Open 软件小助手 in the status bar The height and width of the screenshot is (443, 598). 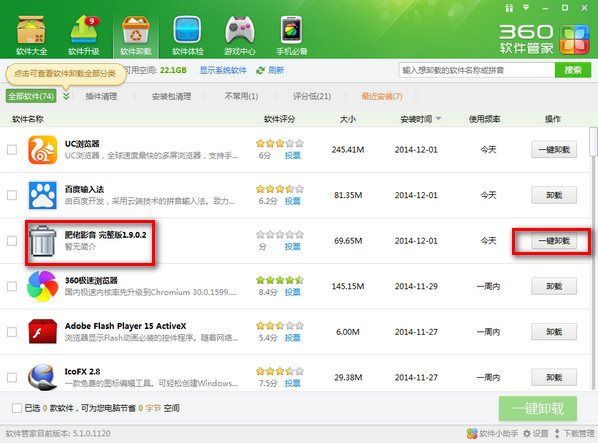(x=492, y=433)
